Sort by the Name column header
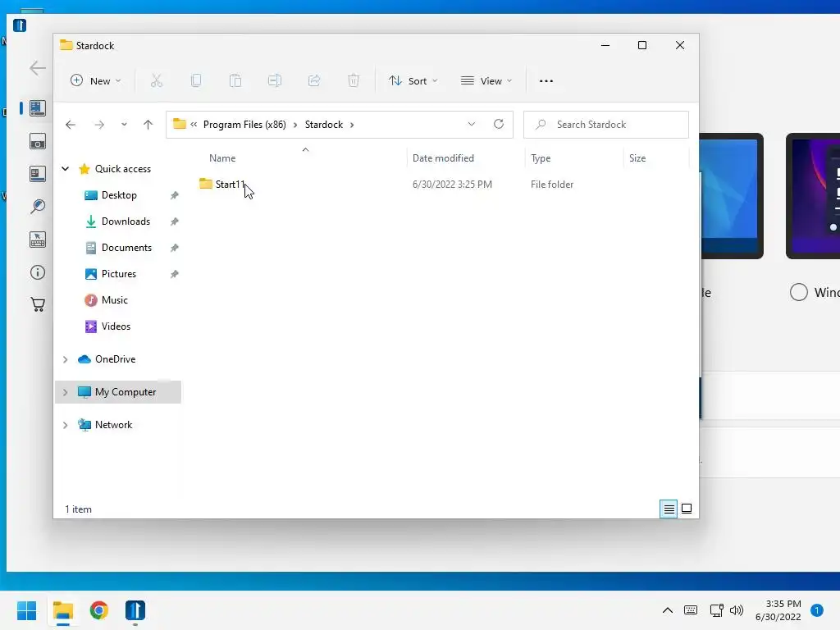The width and height of the screenshot is (840, 630). coord(222,158)
